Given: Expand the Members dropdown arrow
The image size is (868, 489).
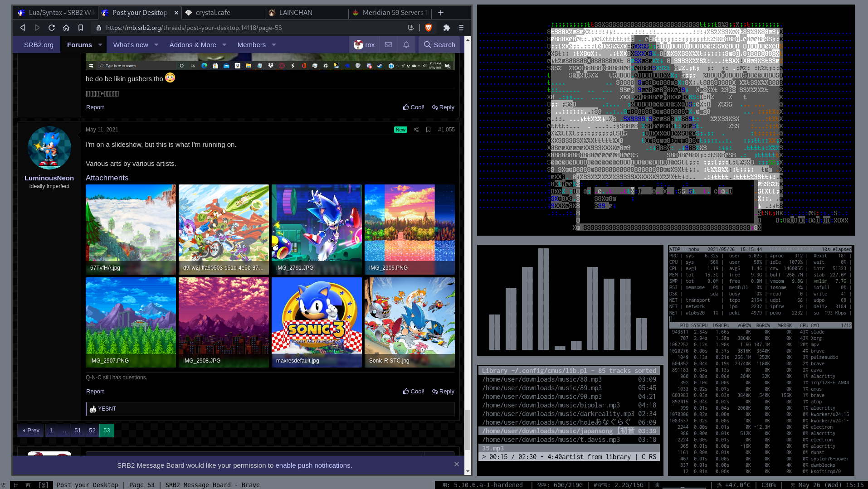Looking at the screenshot, I should [274, 44].
